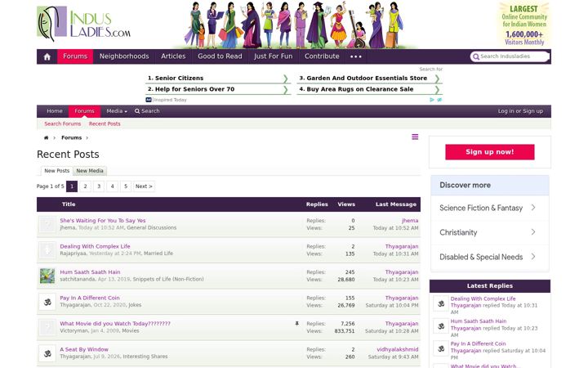The width and height of the screenshot is (588, 368).
Task: Click arrow for Garden And Outdoor Essentials Store
Action: [437, 79]
